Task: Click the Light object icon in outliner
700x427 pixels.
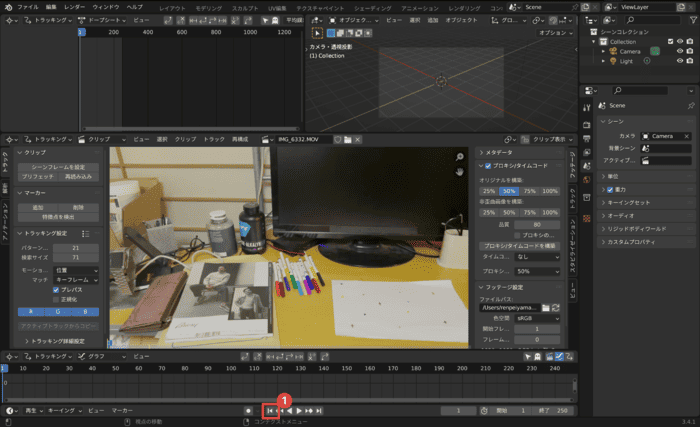Action: coord(614,61)
